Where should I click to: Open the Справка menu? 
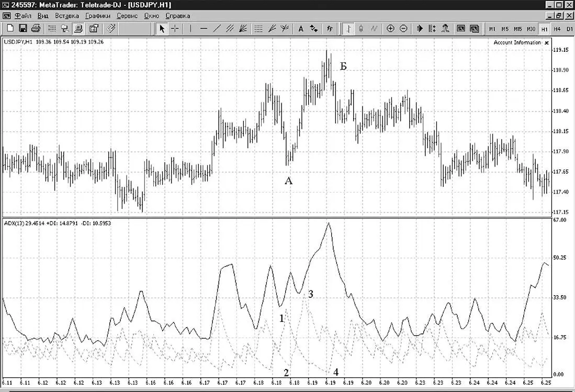point(178,16)
